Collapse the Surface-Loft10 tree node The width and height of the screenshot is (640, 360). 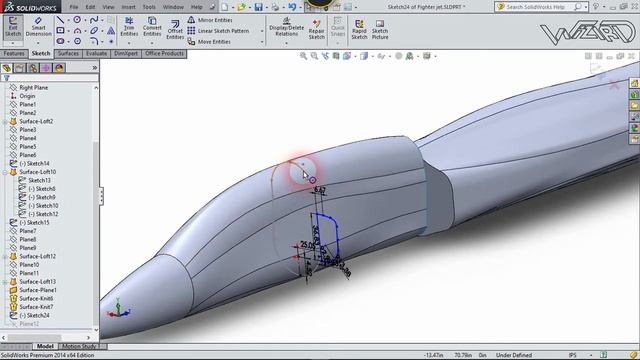pyautogui.click(x=5, y=172)
